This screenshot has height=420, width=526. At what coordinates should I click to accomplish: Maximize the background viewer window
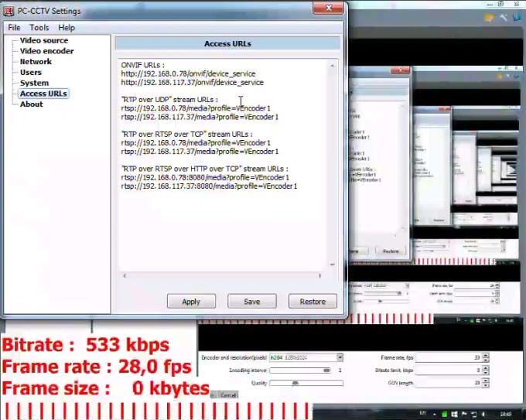(500, 4)
